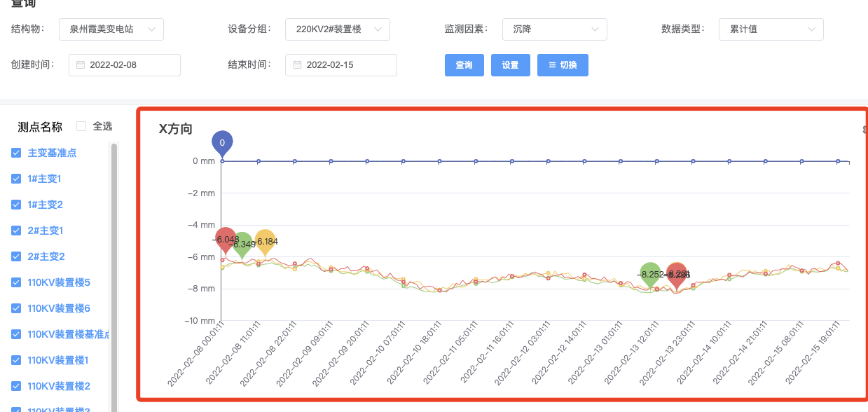The image size is (868, 412).
Task: Click the yellow pin marker labeled -6.184
Action: click(265, 242)
